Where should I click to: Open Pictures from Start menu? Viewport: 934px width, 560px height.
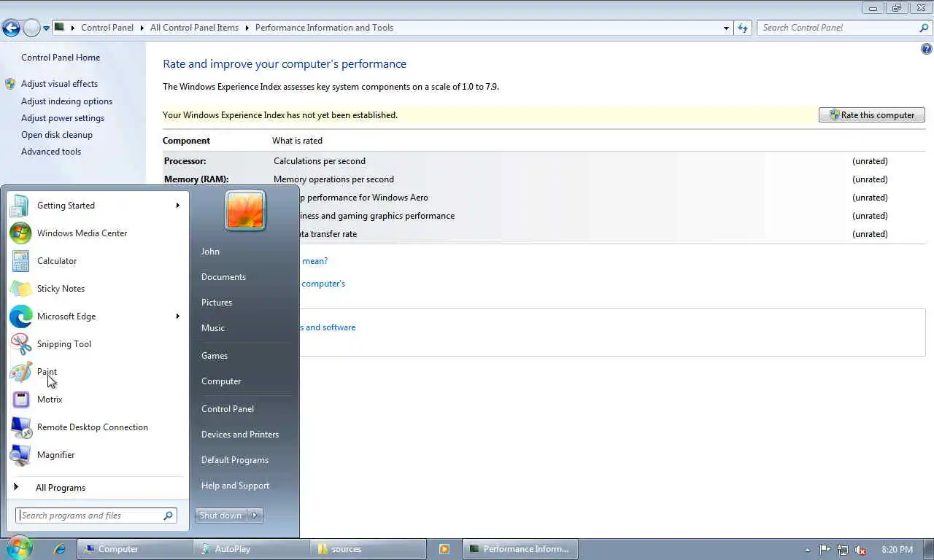coord(217,303)
